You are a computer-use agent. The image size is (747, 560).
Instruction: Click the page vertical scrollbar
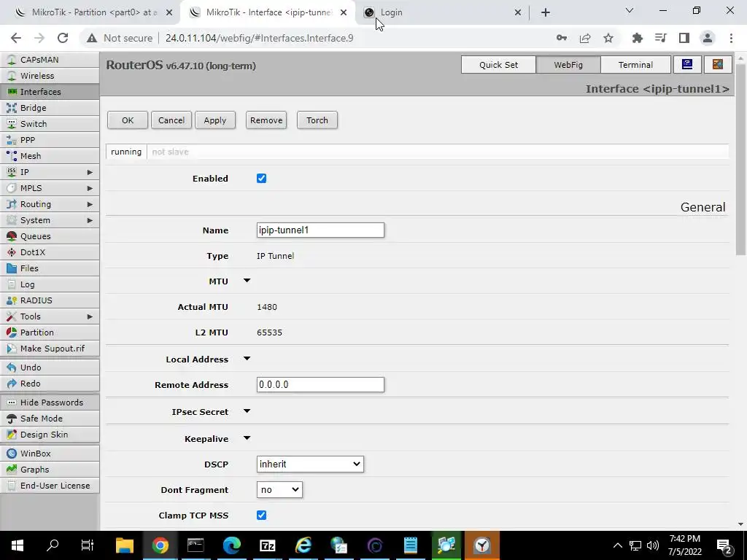tap(740, 160)
